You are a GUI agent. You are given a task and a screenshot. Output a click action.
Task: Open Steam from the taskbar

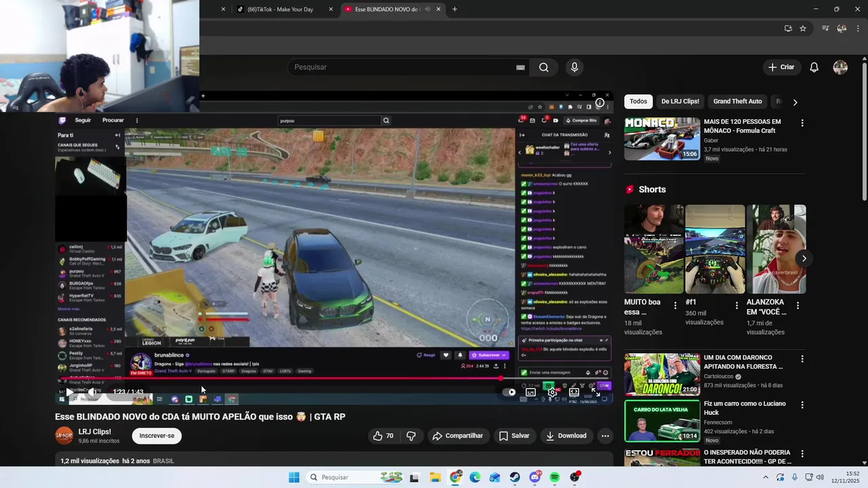pos(515,477)
